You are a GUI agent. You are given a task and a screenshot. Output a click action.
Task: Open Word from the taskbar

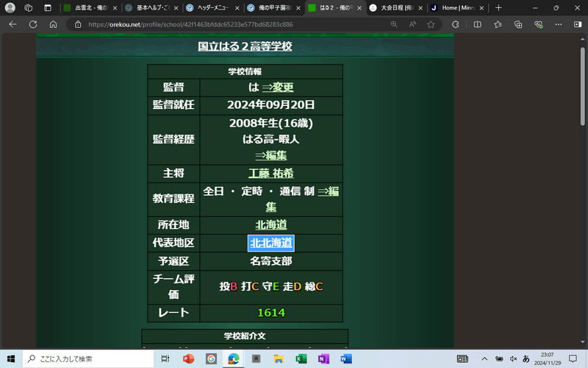click(x=346, y=358)
